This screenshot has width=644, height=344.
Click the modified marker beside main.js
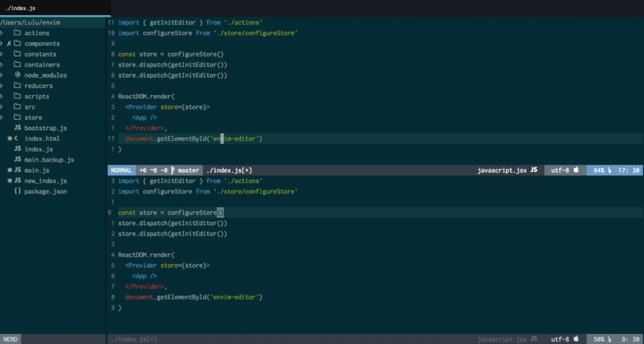click(9, 170)
